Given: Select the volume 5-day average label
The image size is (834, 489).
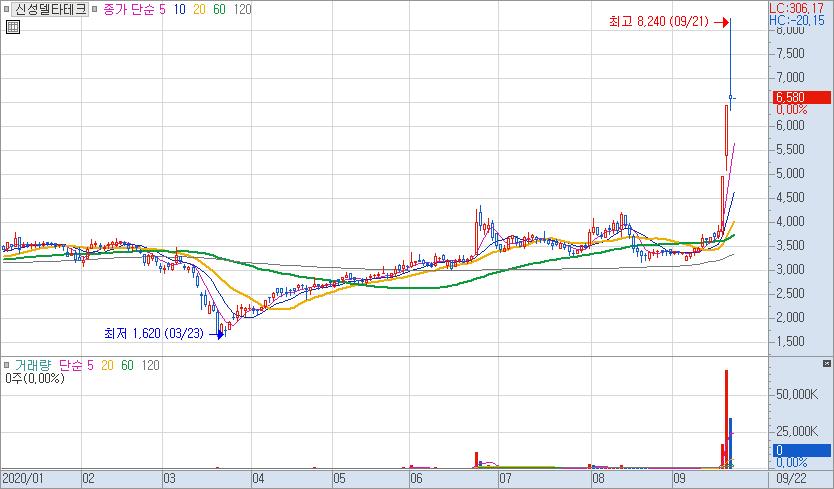Looking at the screenshot, I should pos(90,365).
